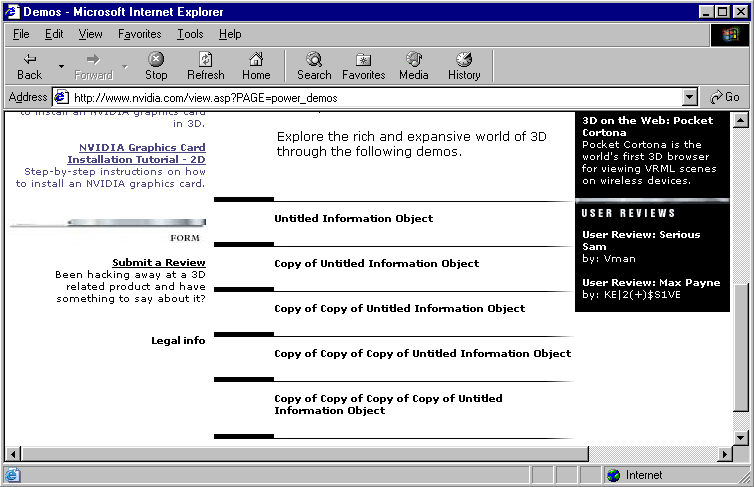Click the 'by: KE|2(+)$S1VE' author text
Viewport: 754px width, 487px height.
pyautogui.click(x=631, y=295)
